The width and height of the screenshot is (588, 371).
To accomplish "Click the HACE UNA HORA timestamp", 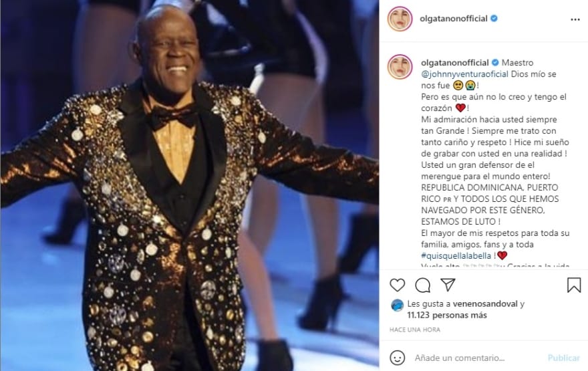I will point(415,330).
